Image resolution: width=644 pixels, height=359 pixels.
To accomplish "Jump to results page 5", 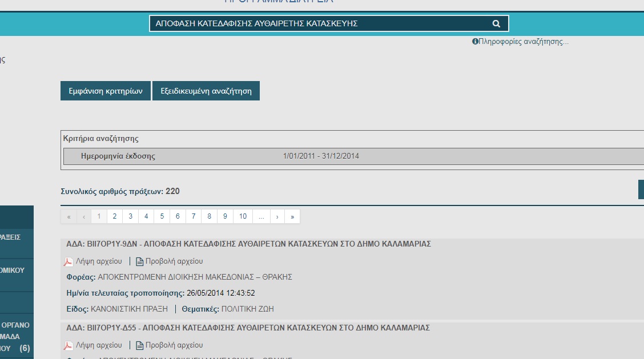I will [x=162, y=216].
